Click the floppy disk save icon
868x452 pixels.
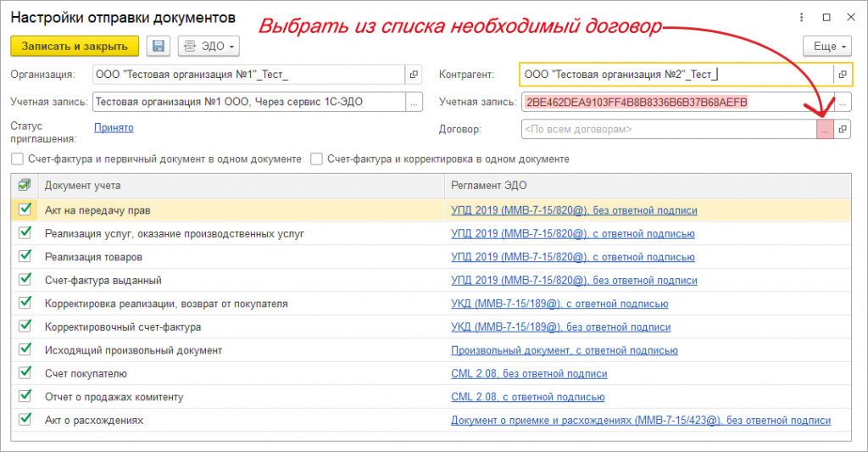pyautogui.click(x=158, y=46)
